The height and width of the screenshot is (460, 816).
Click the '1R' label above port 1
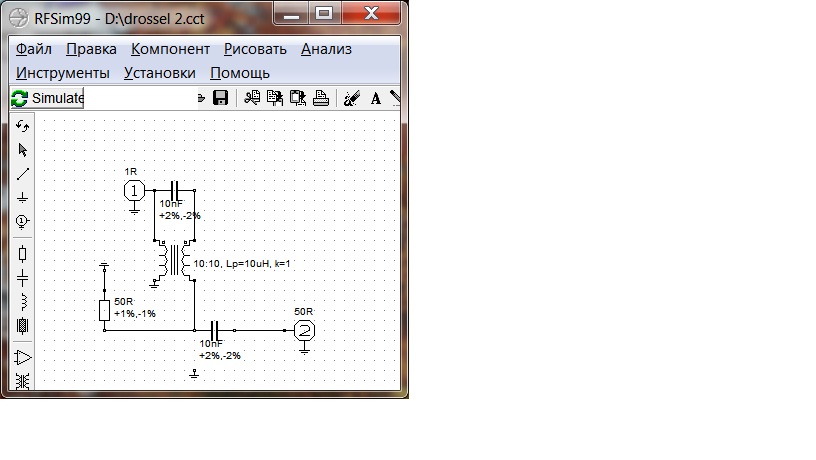(x=131, y=172)
